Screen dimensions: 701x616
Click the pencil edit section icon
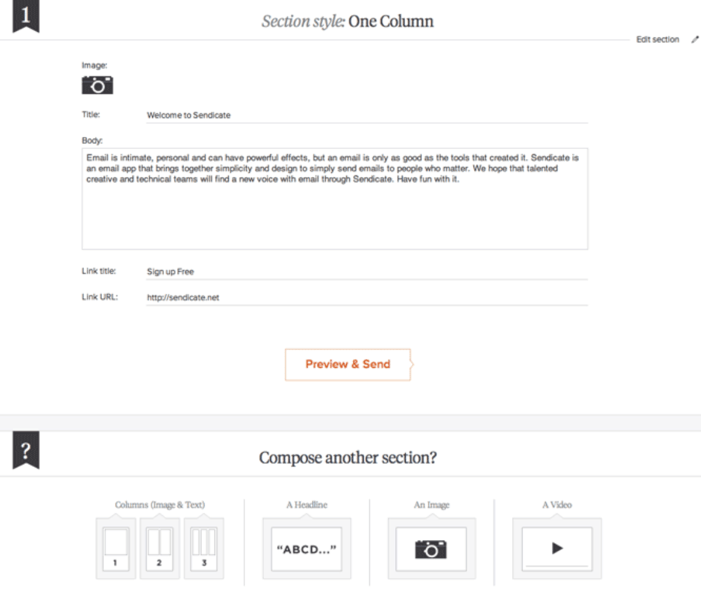coord(694,40)
